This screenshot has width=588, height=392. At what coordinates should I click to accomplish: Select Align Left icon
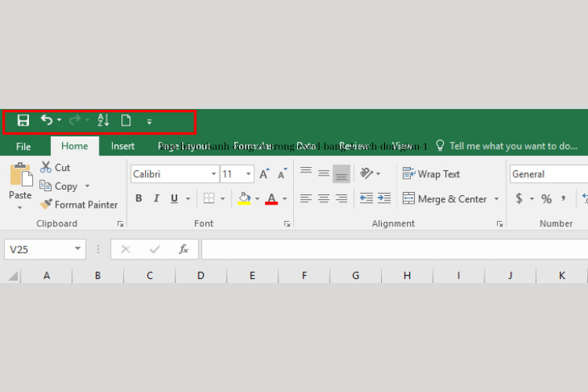coord(306,198)
